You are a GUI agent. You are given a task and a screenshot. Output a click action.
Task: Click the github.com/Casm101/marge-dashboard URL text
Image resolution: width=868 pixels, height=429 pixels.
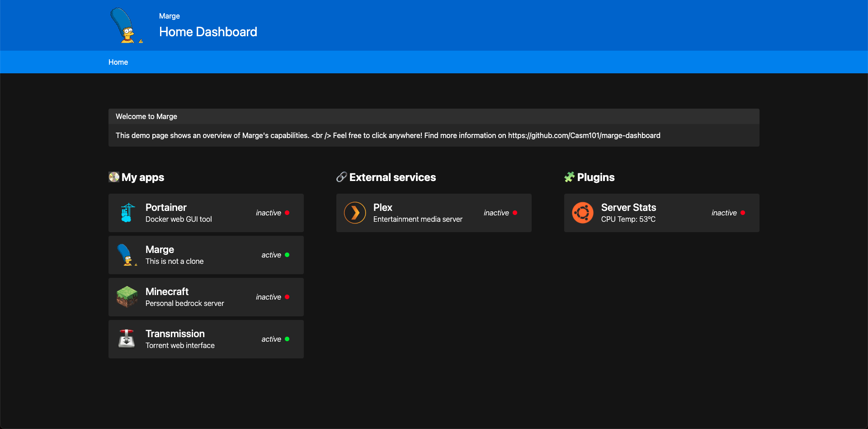pos(584,135)
